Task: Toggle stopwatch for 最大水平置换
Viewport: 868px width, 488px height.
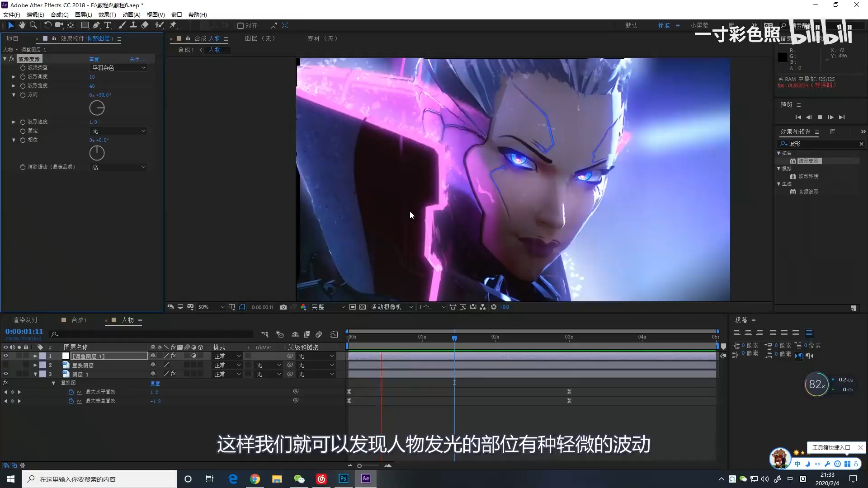Action: tap(71, 392)
